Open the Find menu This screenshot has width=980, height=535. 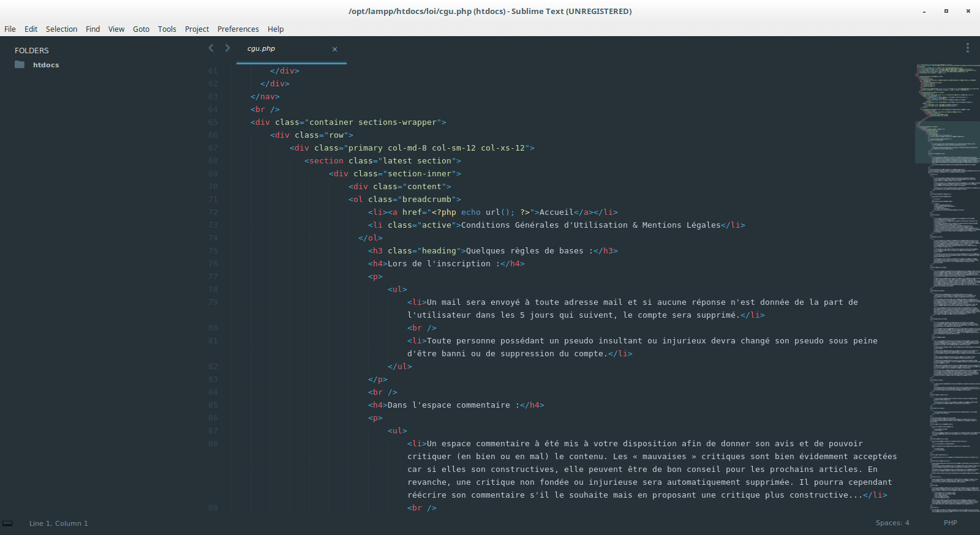click(92, 29)
